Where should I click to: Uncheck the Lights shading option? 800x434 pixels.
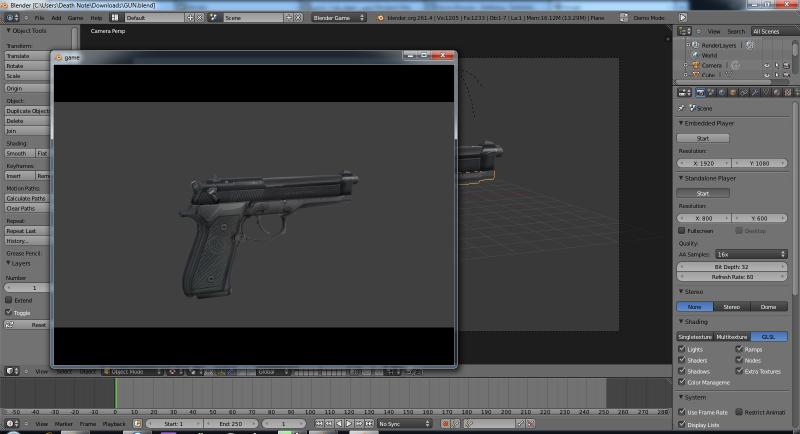(x=682, y=349)
